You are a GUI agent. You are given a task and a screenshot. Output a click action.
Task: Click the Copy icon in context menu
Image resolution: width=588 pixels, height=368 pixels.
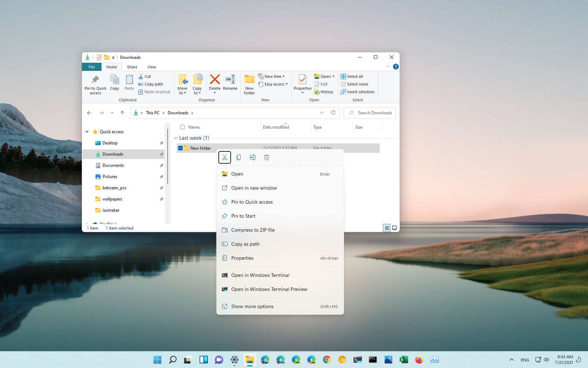click(x=239, y=157)
